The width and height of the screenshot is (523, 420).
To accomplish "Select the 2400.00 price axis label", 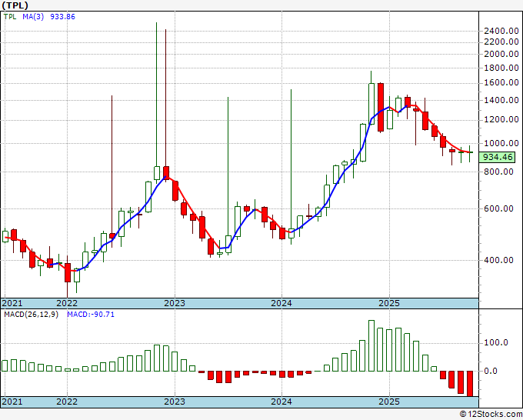I will [501, 31].
